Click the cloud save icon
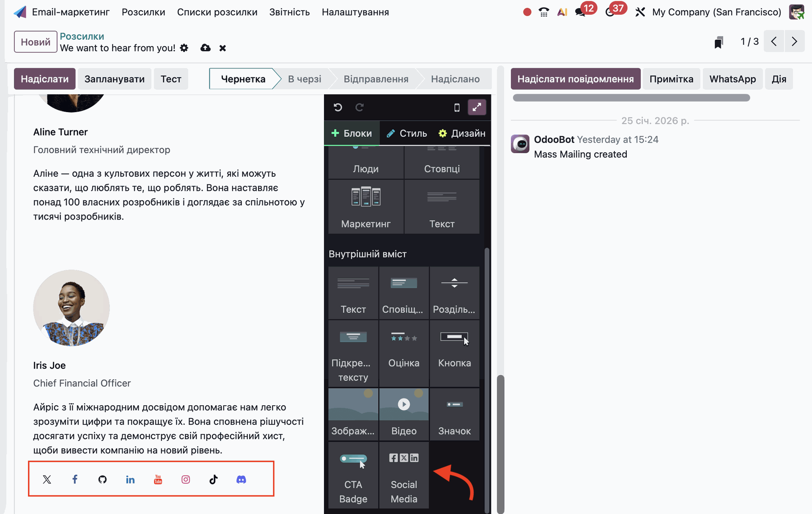 coord(206,48)
